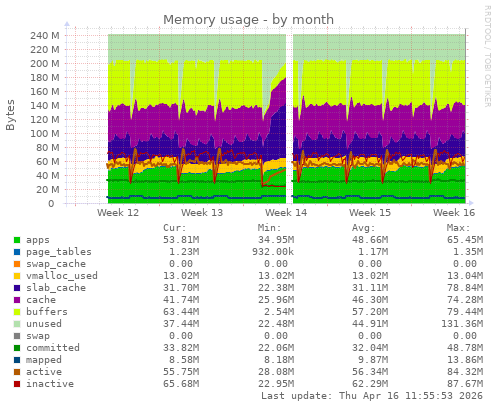Click the 'swap_cache' legend label
The height and width of the screenshot is (408, 497).
56,264
